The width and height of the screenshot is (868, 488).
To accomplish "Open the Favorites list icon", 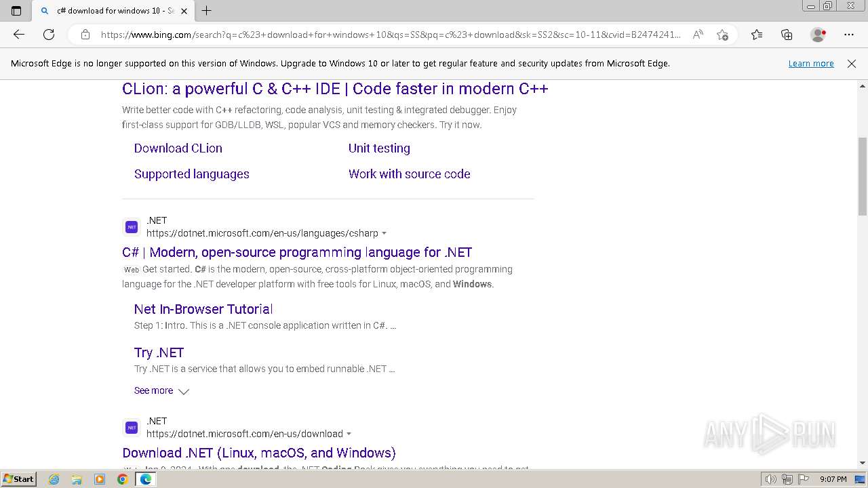I will tap(757, 35).
